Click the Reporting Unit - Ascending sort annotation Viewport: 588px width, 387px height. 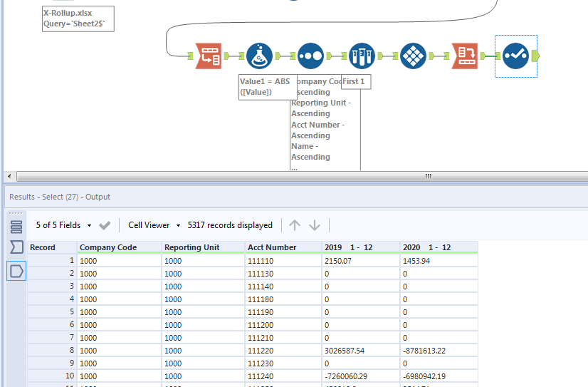(x=321, y=108)
